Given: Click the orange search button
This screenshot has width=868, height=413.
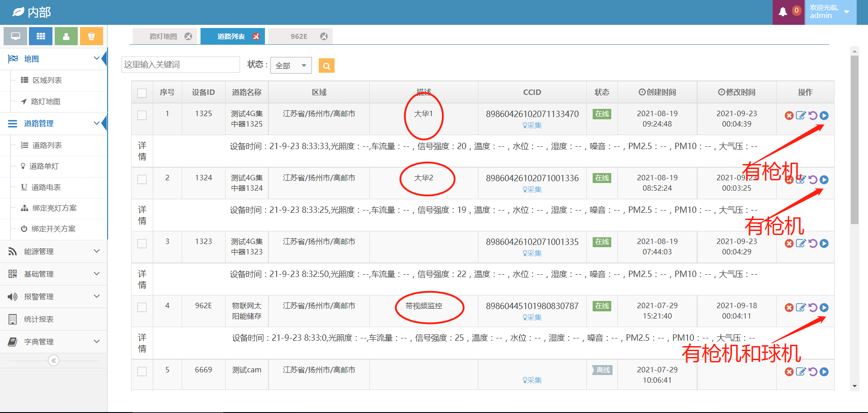Looking at the screenshot, I should [x=326, y=66].
